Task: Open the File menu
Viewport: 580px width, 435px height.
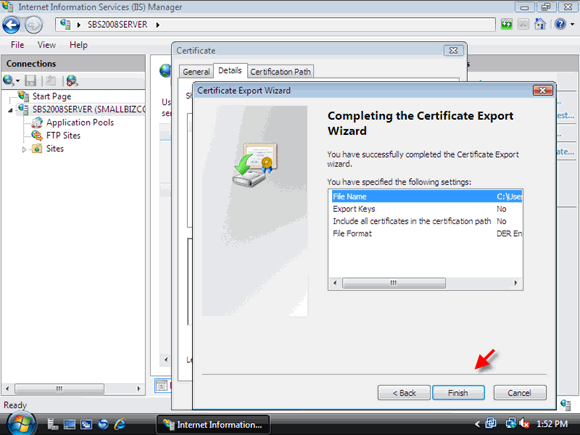Action: point(17,45)
